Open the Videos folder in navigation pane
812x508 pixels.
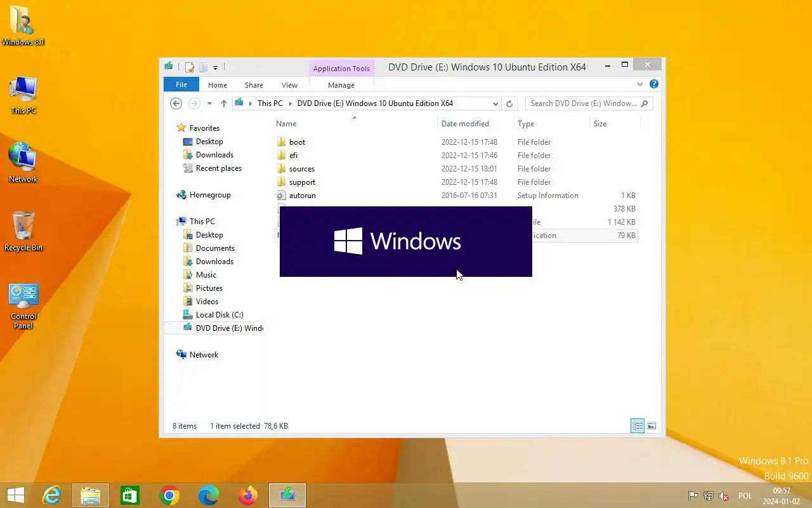click(207, 302)
